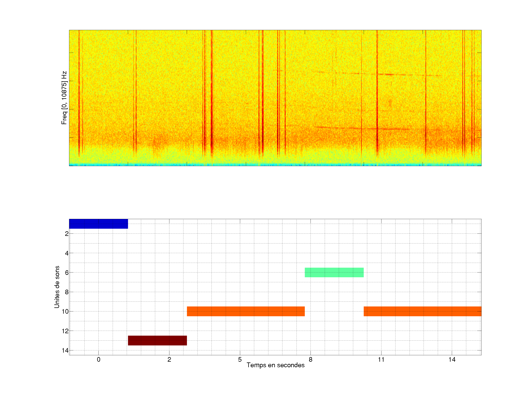Click the dark red bar near unit 13
Screen dimensions: 532x399
157,340
